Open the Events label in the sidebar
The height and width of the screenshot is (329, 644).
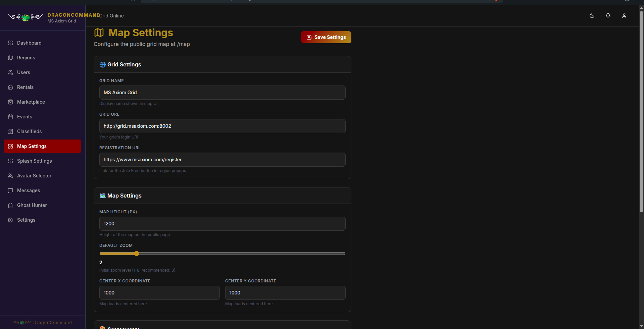point(24,117)
